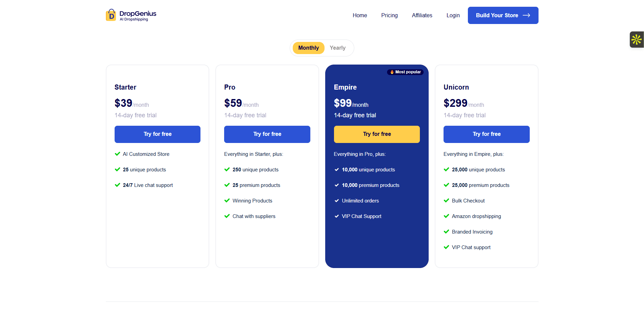The height and width of the screenshot is (314, 644).
Task: Click the yellow Try for free on Empire plan
Action: click(377, 134)
